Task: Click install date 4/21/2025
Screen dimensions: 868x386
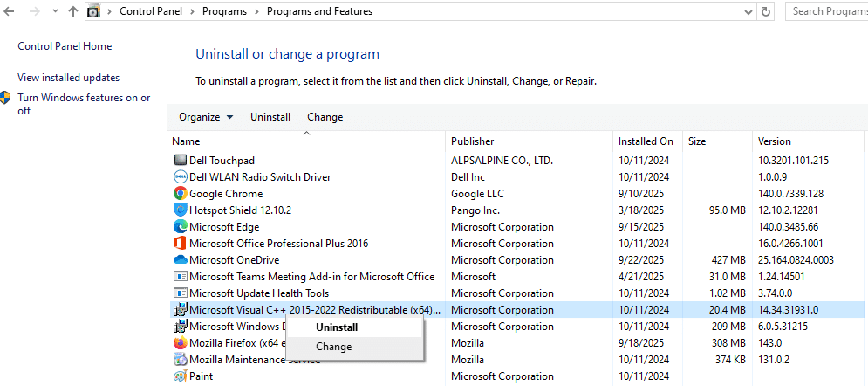Action: [x=641, y=277]
